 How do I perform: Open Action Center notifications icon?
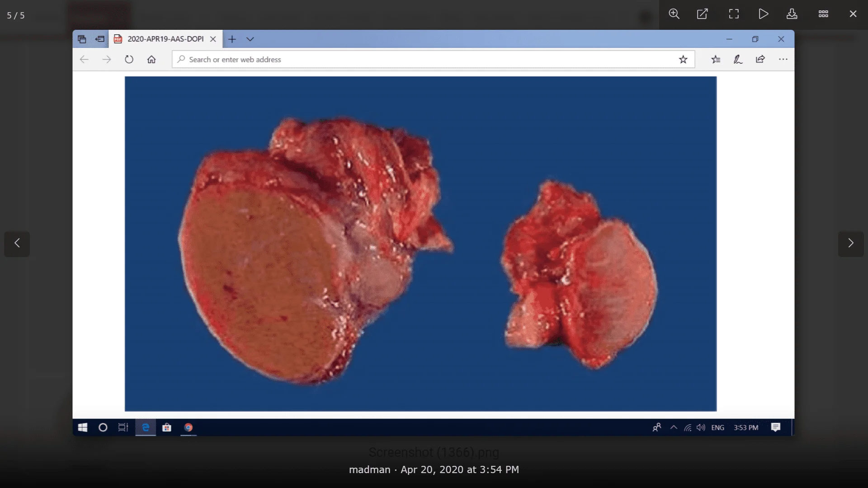776,427
